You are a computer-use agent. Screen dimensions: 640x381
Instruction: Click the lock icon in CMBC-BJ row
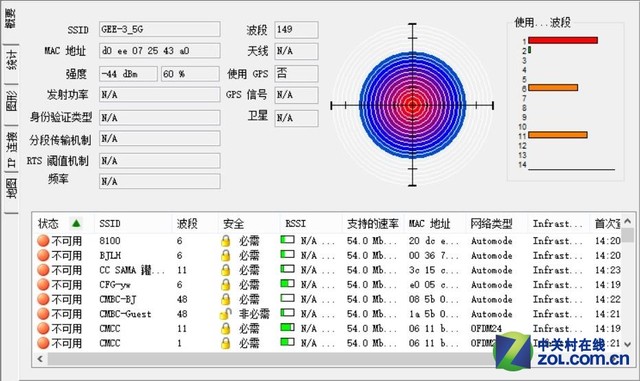point(225,300)
